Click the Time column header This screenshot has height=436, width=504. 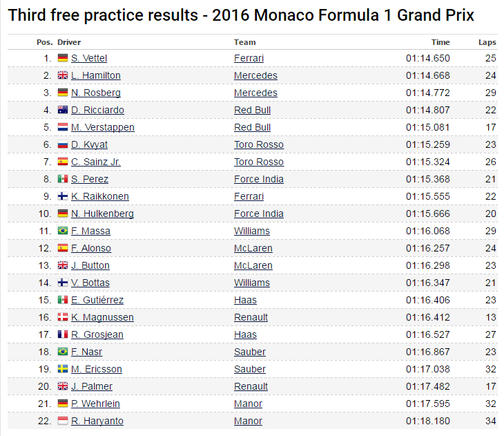[x=440, y=42]
